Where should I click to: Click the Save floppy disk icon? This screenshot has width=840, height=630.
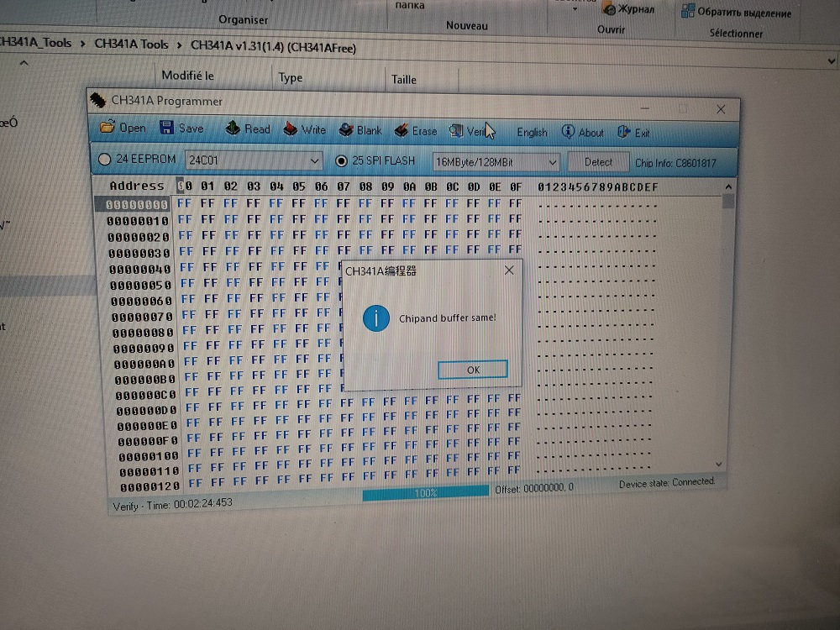[x=166, y=128]
